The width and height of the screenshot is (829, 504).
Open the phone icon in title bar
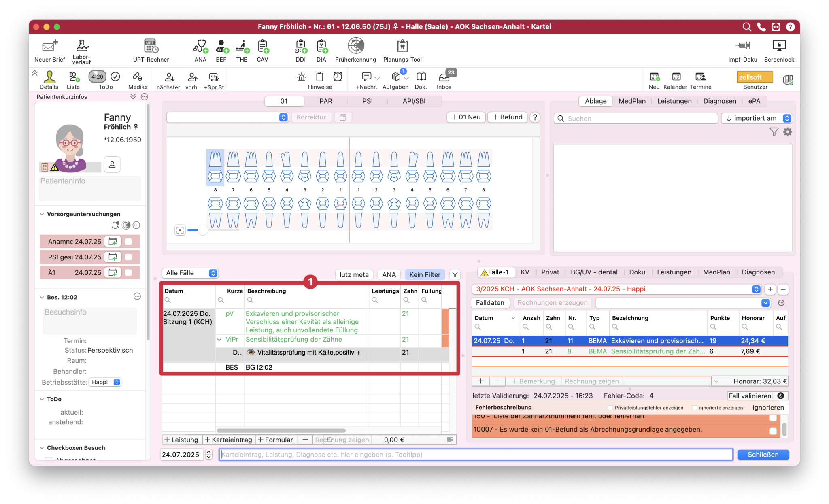point(761,27)
